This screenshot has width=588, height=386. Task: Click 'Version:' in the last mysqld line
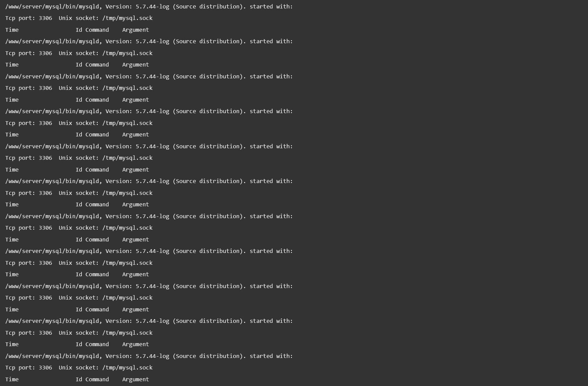coord(119,356)
